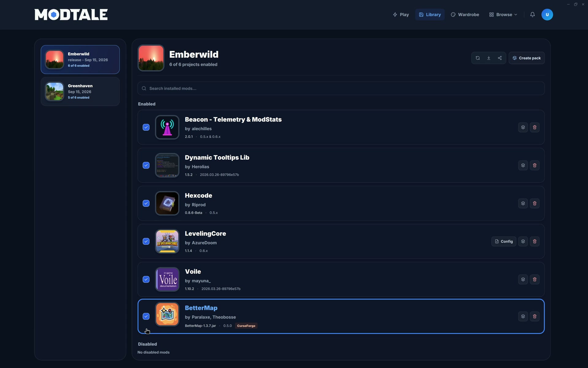Click the Emberwild header image
Screen dimensions: 588x368
(x=151, y=58)
